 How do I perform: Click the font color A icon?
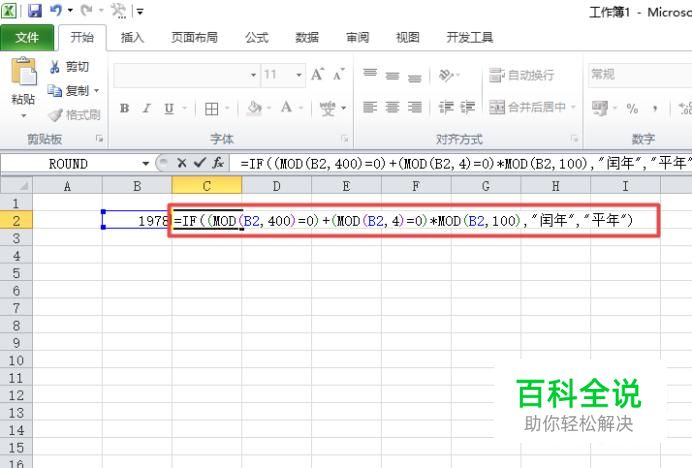[x=286, y=107]
